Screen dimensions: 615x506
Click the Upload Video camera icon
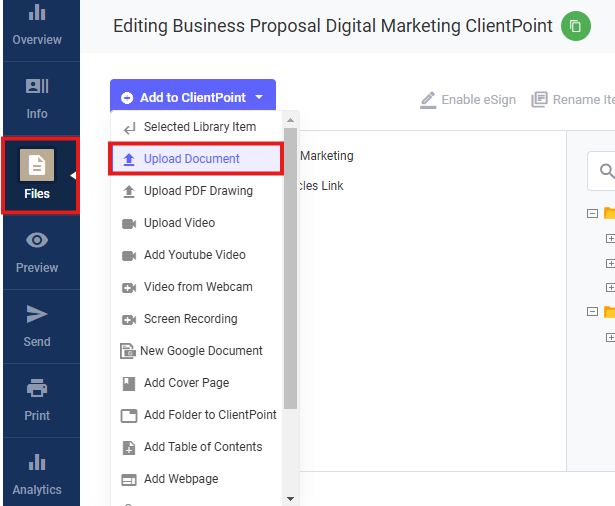tap(129, 224)
